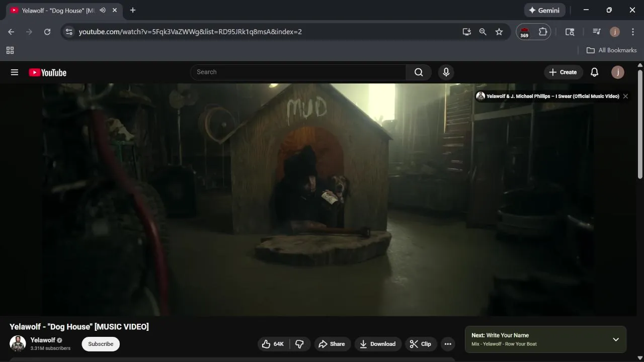Open Chrome three-dot menu
The image size is (644, 362).
[633, 32]
